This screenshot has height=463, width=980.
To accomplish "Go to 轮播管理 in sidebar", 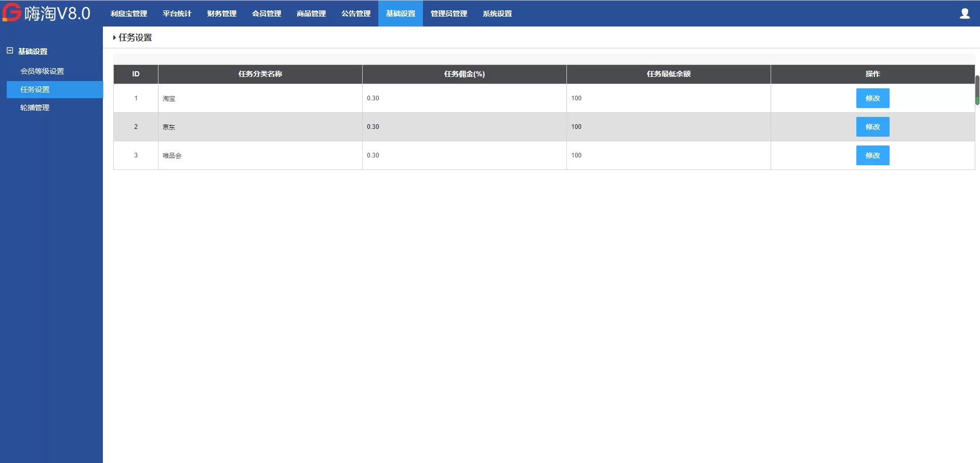I will pyautogui.click(x=35, y=108).
